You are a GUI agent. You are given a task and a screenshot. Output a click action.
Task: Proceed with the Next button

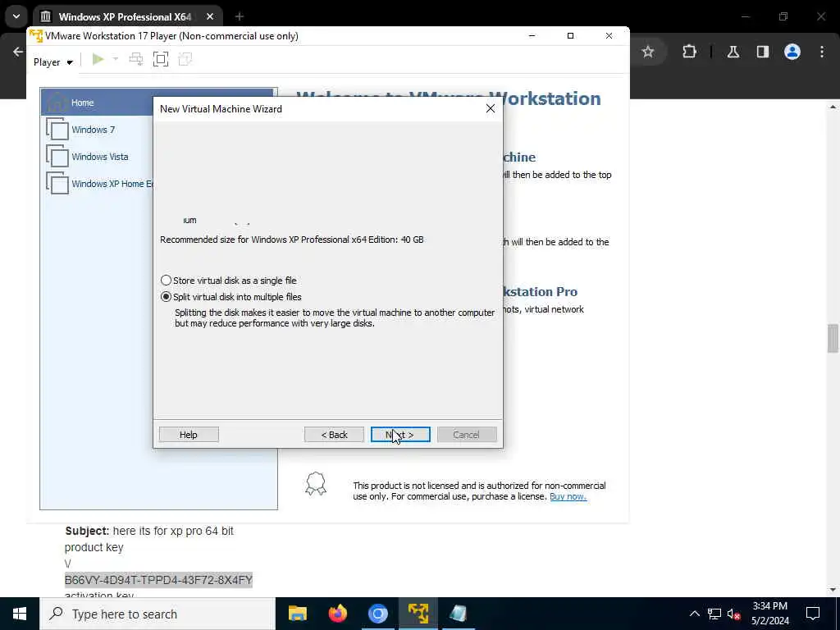click(400, 435)
